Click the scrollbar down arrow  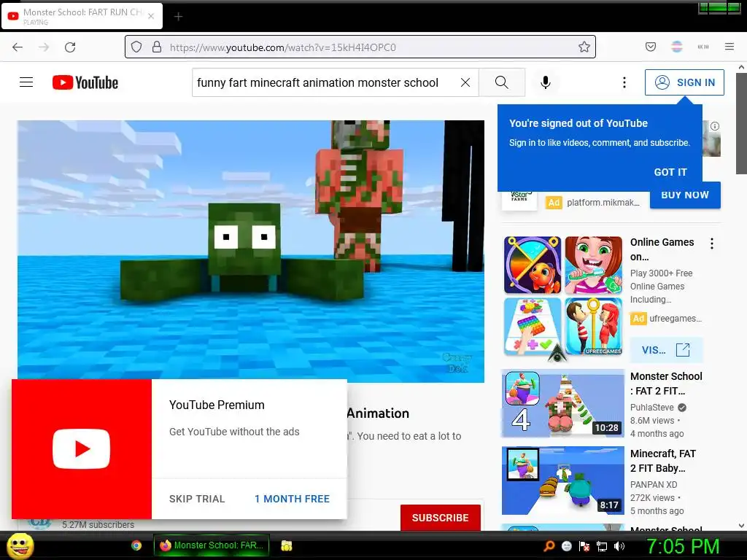(x=741, y=525)
